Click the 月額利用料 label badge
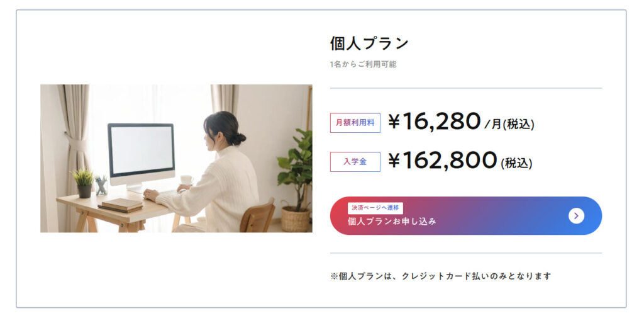The image size is (644, 318). point(355,123)
